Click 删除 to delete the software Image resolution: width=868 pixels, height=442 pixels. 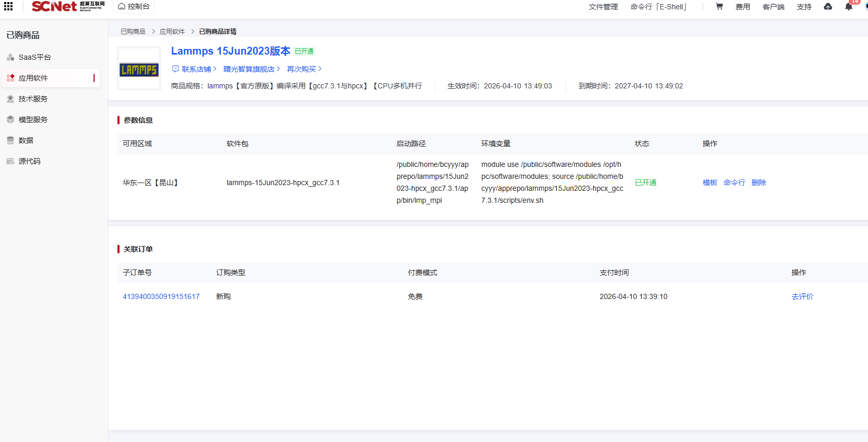pos(759,183)
